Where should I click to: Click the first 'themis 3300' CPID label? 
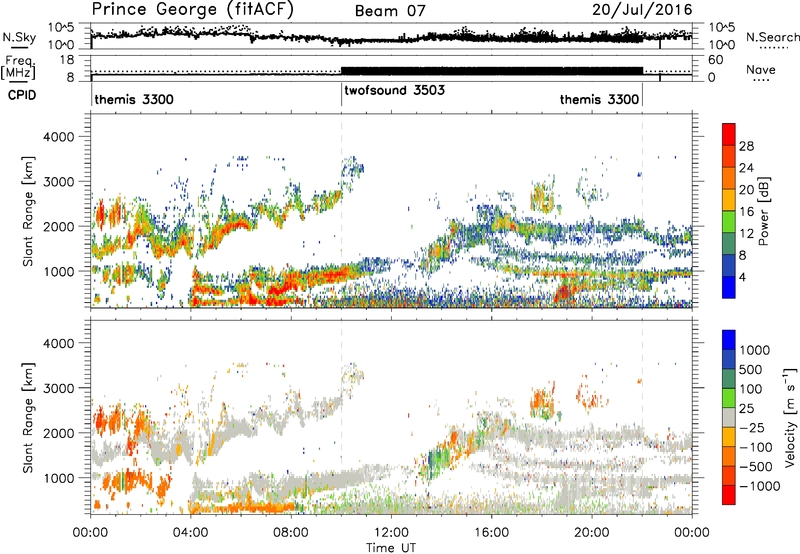click(134, 99)
